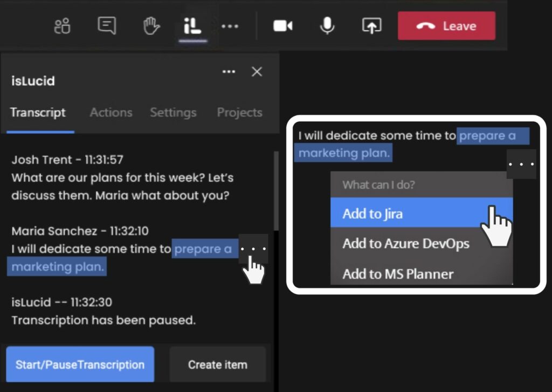
Task: Click "What are our plans for this week?" text
Action: 108,177
